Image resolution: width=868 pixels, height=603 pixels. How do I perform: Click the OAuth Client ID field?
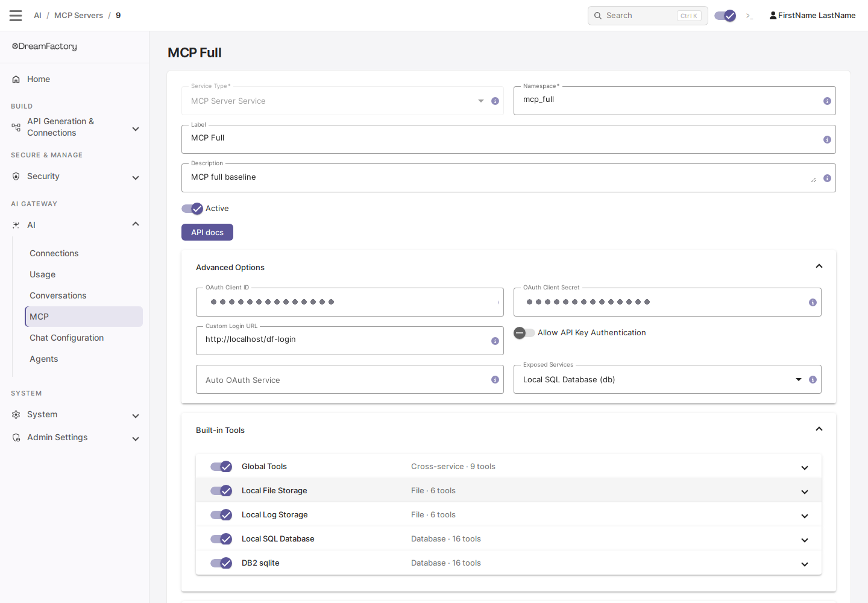pyautogui.click(x=350, y=302)
